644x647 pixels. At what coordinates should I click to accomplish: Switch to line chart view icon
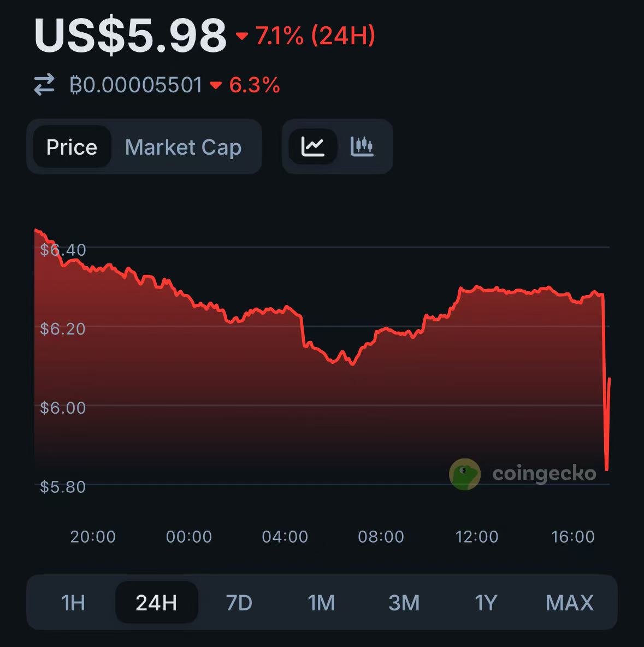313,146
